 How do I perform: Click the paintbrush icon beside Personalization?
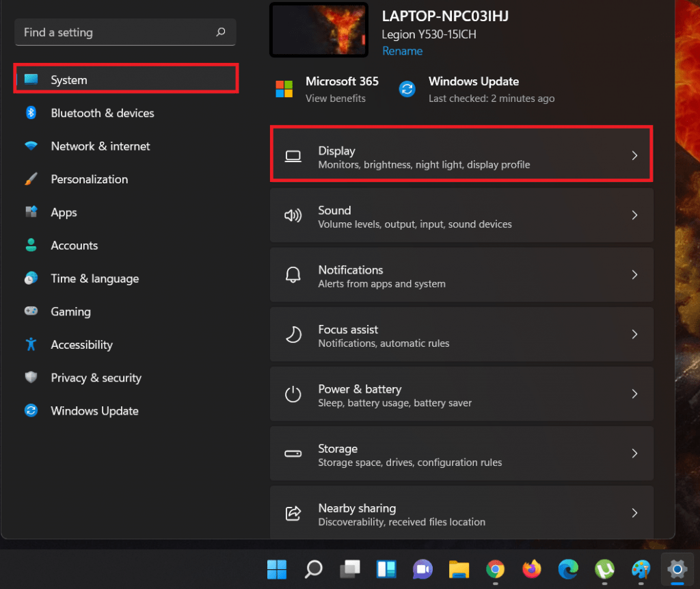pyautogui.click(x=31, y=179)
